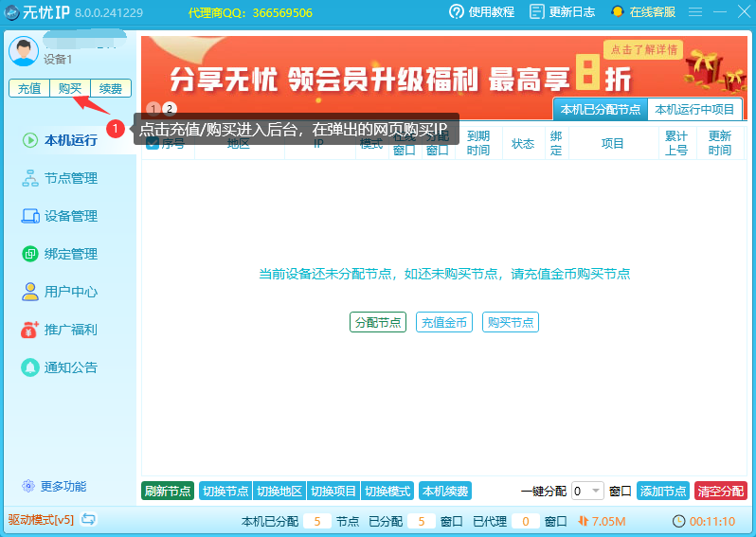Screen dimensions: 756x537
Task: Sort by 到期时间 column header
Action: click(x=478, y=143)
